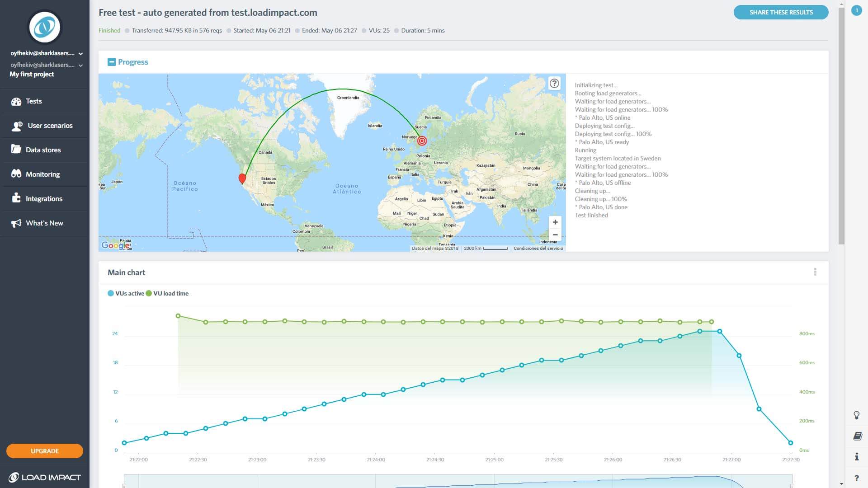Viewport: 868px width, 488px height.
Task: Click the What's New icon in sidebar
Action: (15, 222)
